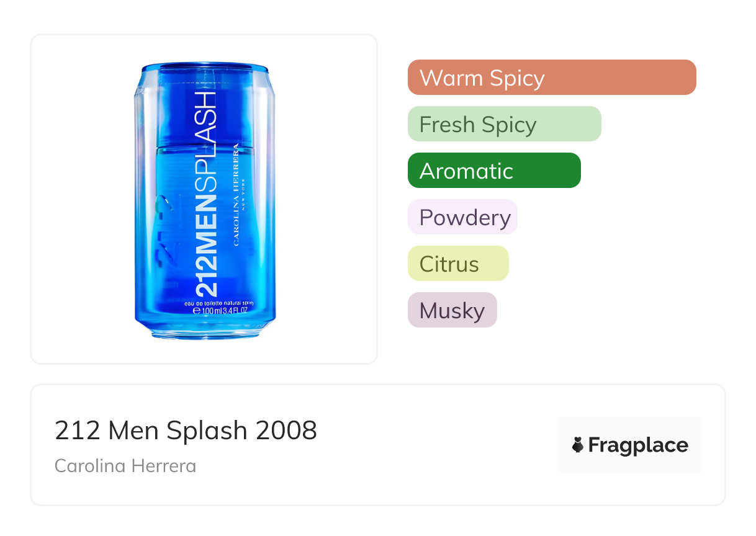
Task: Click the Fragplace logo icon
Action: click(x=578, y=445)
